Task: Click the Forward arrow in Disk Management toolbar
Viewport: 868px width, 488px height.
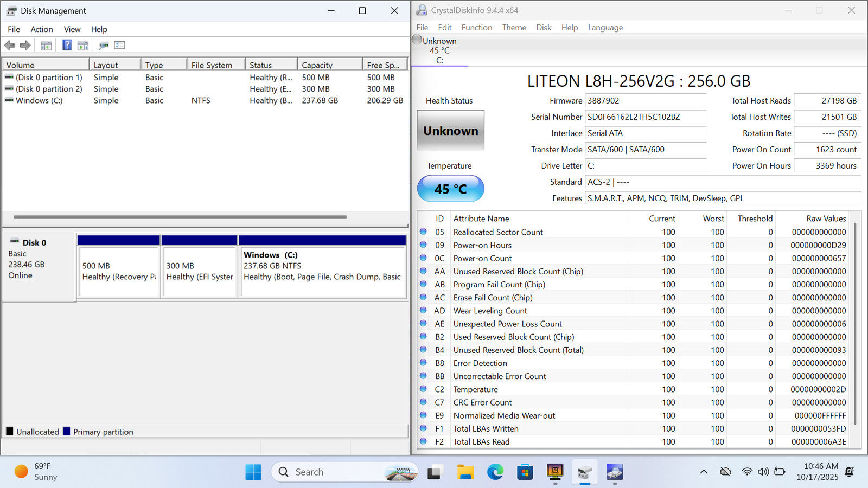Action: pyautogui.click(x=25, y=46)
